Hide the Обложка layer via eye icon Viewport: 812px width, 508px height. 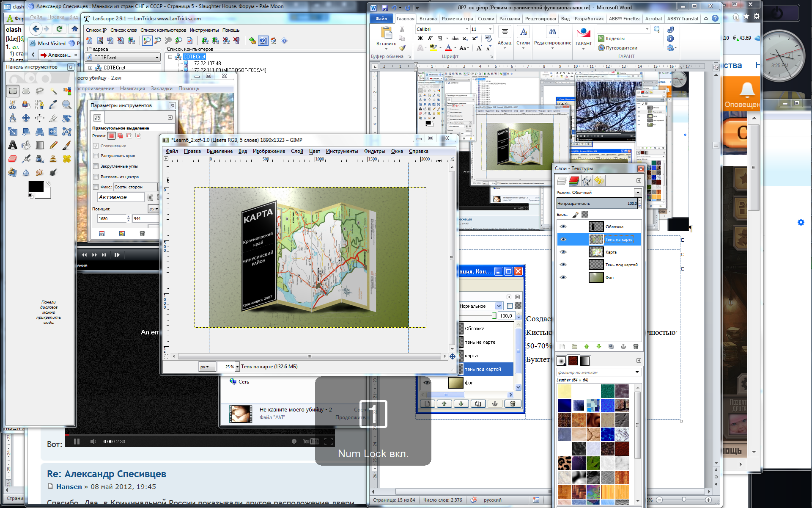coord(562,227)
